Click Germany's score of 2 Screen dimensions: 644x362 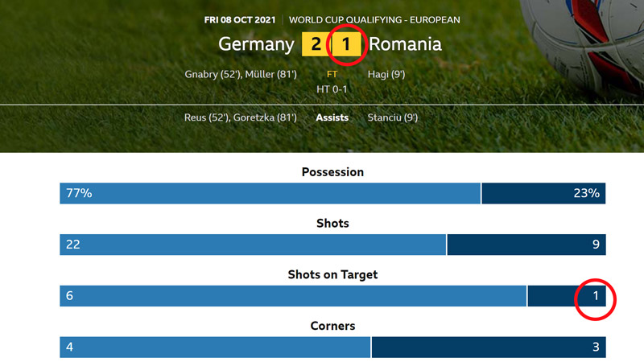coord(316,44)
